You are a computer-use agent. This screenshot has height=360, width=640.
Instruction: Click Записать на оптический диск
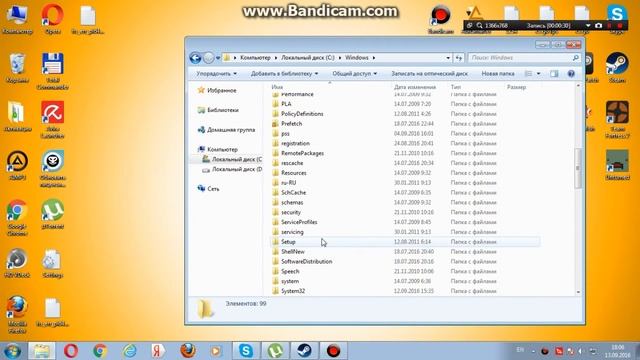[x=429, y=74]
